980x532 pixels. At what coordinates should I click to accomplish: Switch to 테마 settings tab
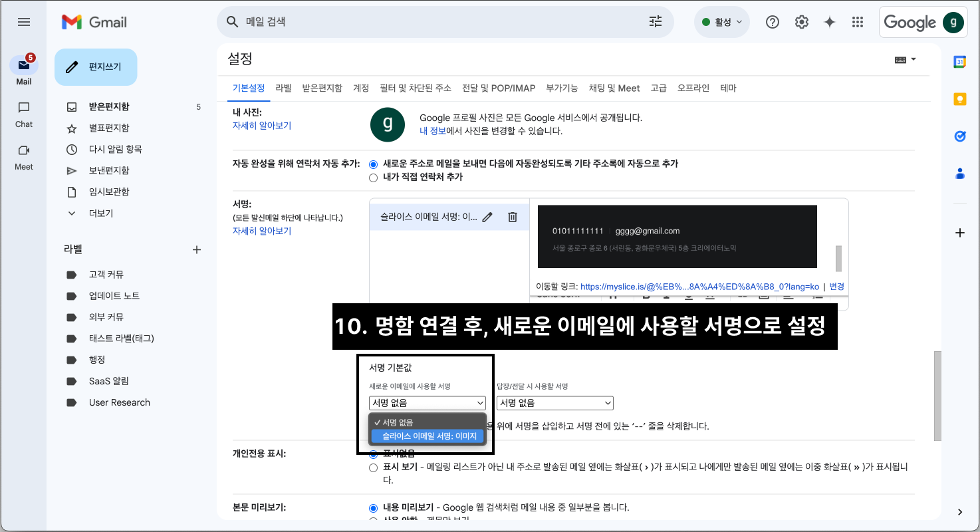tap(728, 88)
